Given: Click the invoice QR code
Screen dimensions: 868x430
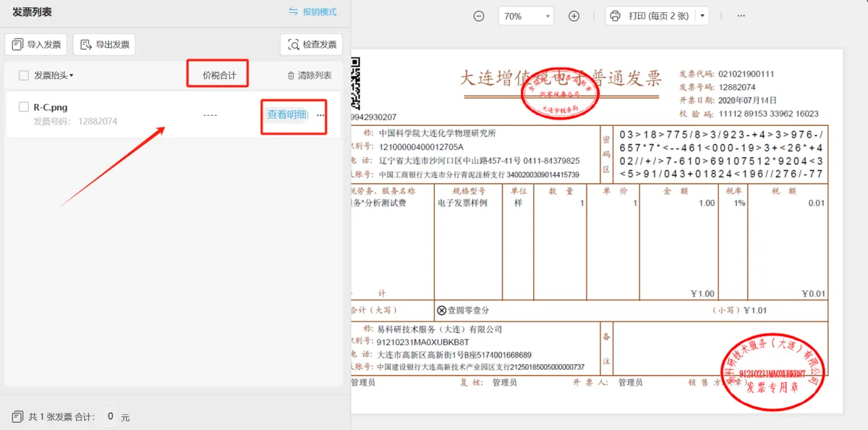Looking at the screenshot, I should 355,83.
